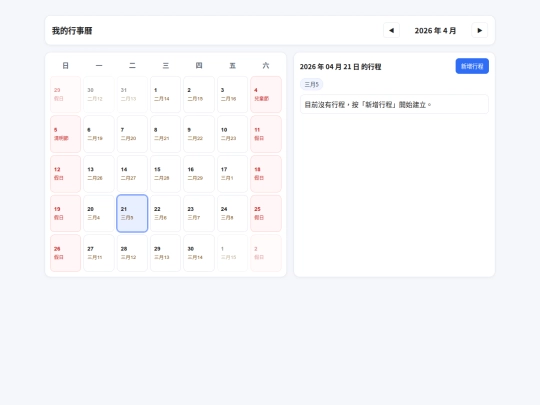Select April 30 calendar cell
Screen dimensions: 540x405
tap(199, 253)
